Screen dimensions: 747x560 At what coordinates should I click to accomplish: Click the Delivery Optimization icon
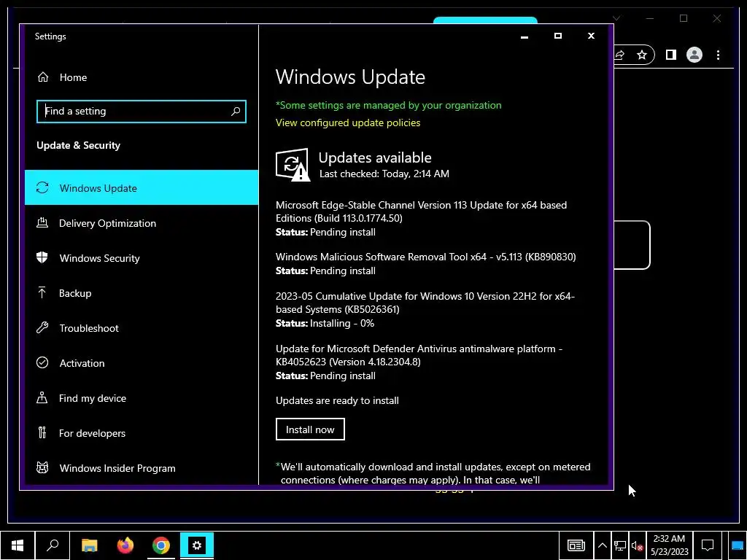pyautogui.click(x=42, y=222)
